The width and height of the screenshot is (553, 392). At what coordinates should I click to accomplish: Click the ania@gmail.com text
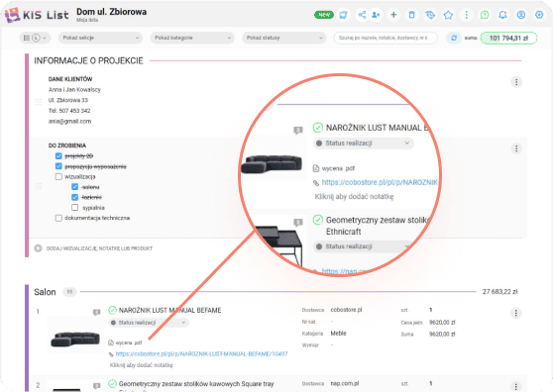pos(69,121)
